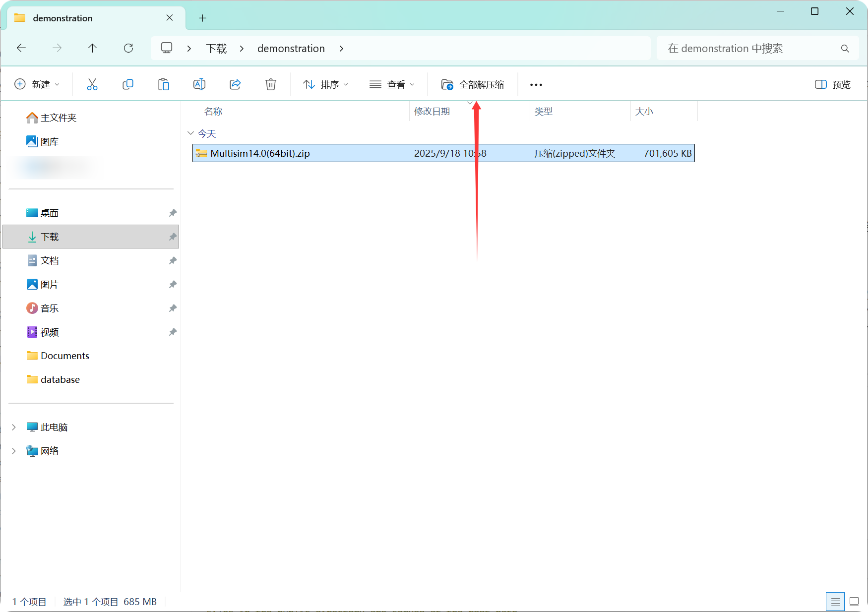Switch to details view in status bar
This screenshot has width=868, height=612.
(835, 602)
